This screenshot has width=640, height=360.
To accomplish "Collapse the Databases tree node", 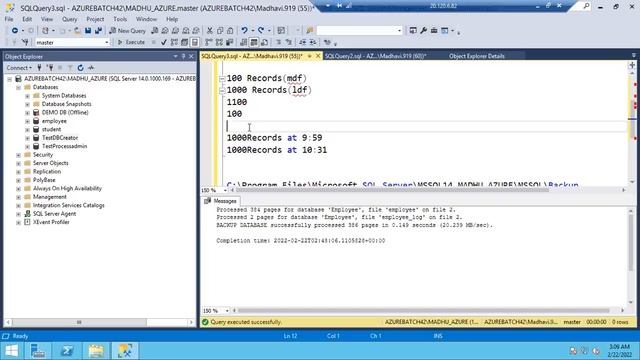I will (18, 87).
